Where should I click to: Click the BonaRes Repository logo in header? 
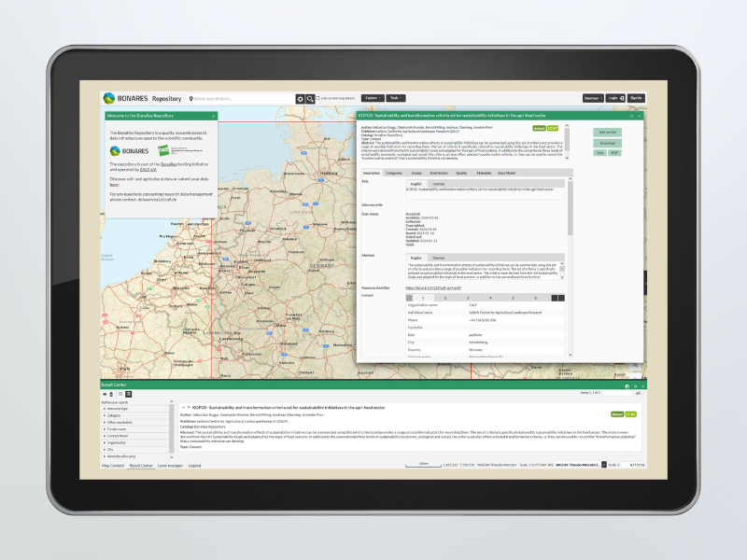pyautogui.click(x=142, y=98)
